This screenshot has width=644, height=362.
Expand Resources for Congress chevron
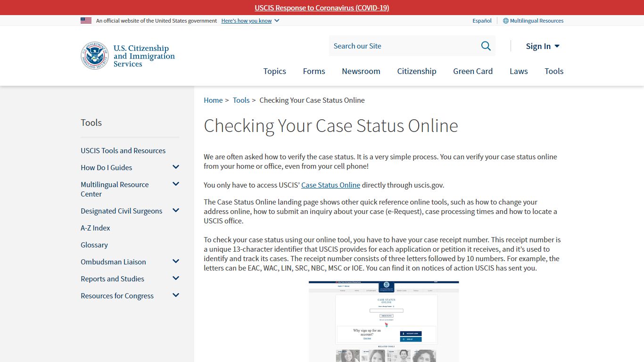(176, 295)
